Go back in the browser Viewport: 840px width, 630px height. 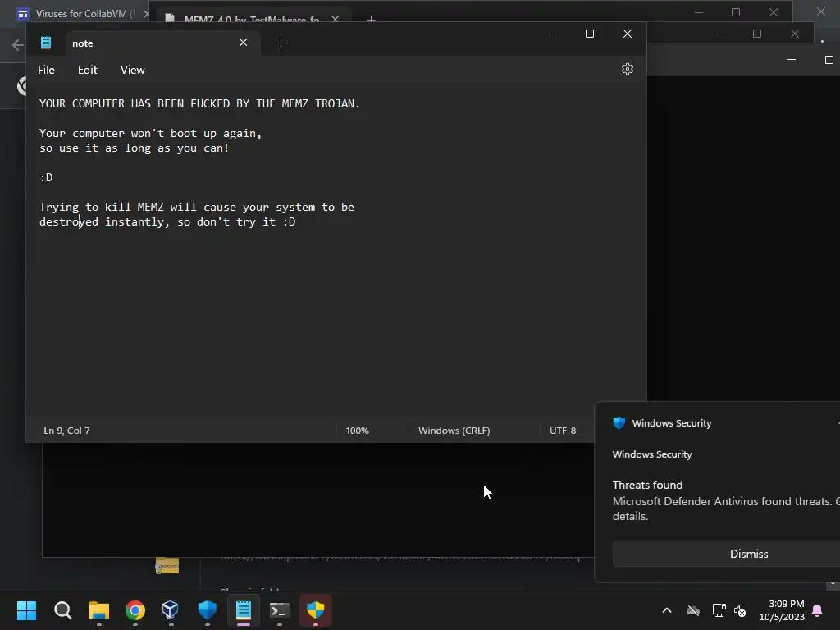[17, 44]
